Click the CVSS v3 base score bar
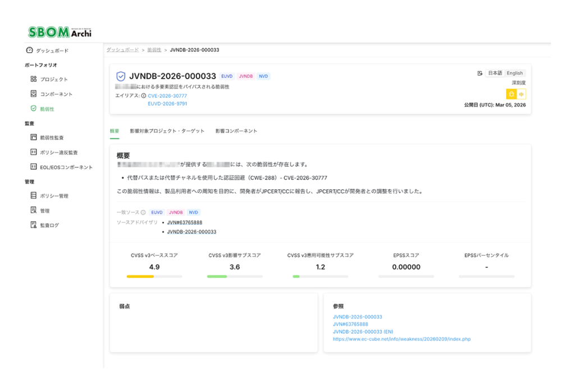Image resolution: width=575 pixels, height=392 pixels. point(154,276)
